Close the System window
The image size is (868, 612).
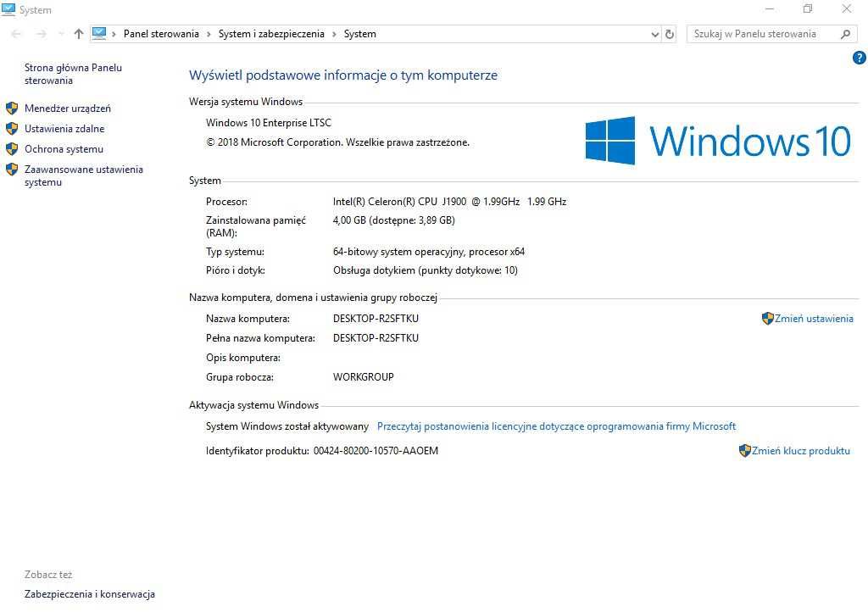pos(847,8)
